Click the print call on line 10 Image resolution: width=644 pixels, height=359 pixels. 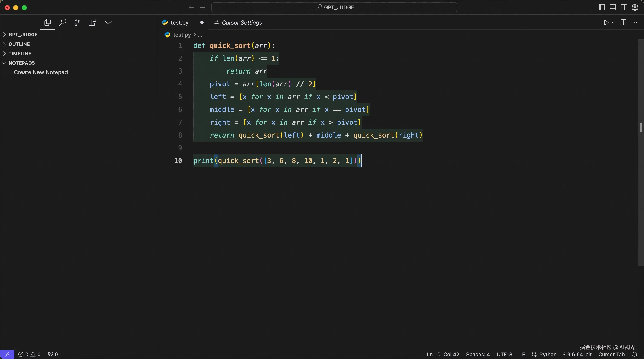203,161
